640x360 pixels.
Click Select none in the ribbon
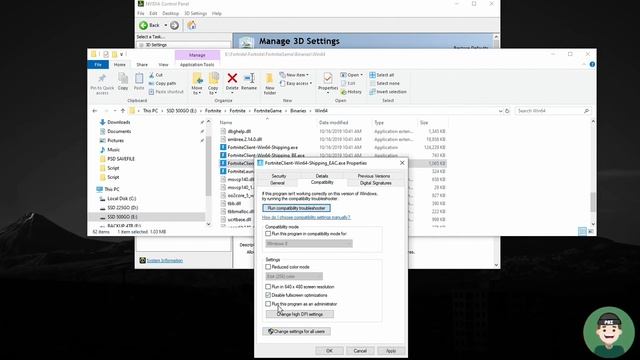point(383,83)
